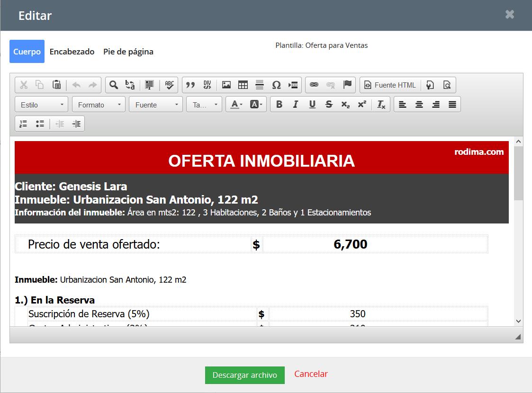Click the Descargar archivo button

click(244, 375)
